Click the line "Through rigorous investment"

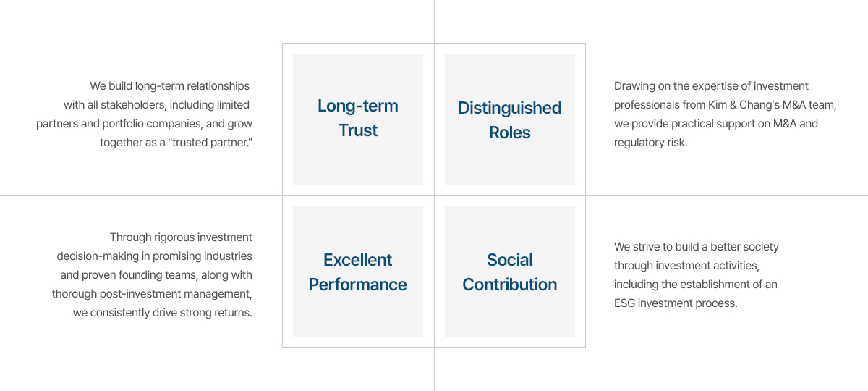click(x=181, y=237)
